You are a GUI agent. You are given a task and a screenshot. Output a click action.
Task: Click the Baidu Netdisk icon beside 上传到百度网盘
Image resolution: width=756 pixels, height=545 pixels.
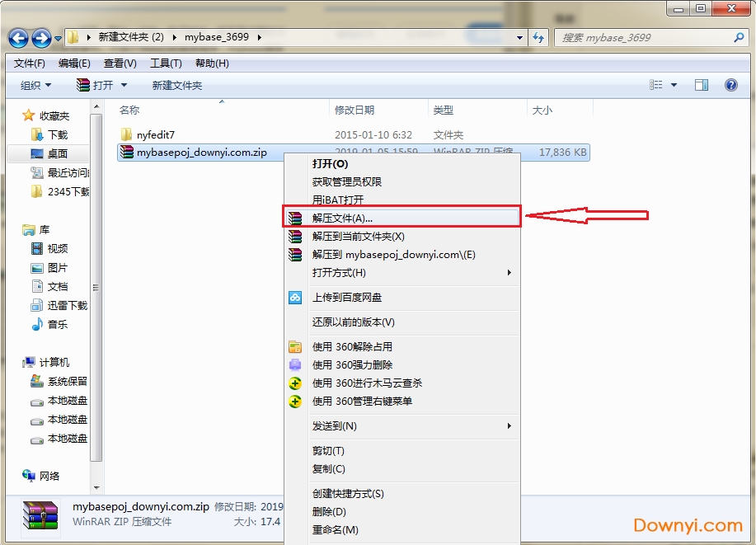[x=295, y=298]
